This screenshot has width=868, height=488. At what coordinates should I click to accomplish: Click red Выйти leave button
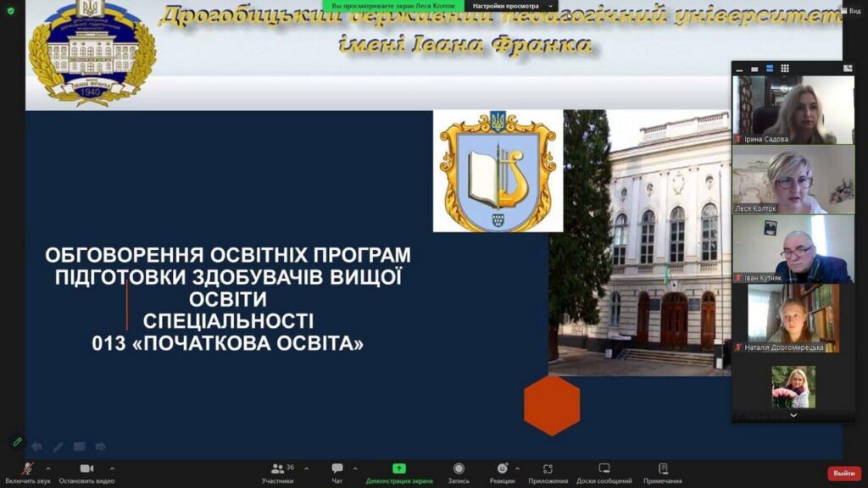[x=843, y=473]
